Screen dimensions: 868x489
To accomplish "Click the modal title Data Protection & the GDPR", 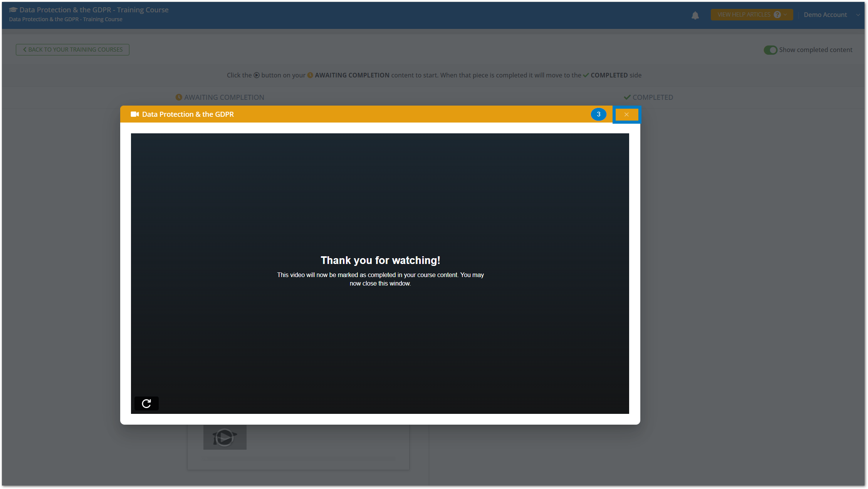I will click(188, 114).
